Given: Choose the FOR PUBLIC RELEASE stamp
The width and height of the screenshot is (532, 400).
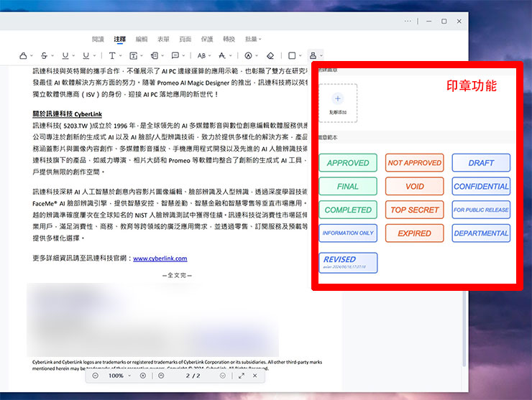Looking at the screenshot, I should 481,210.
